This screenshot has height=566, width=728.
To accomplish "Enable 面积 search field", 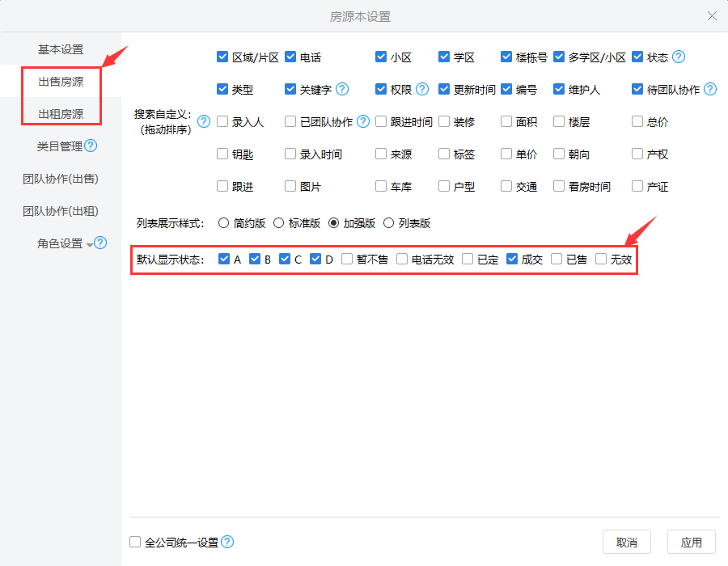I will coord(506,121).
